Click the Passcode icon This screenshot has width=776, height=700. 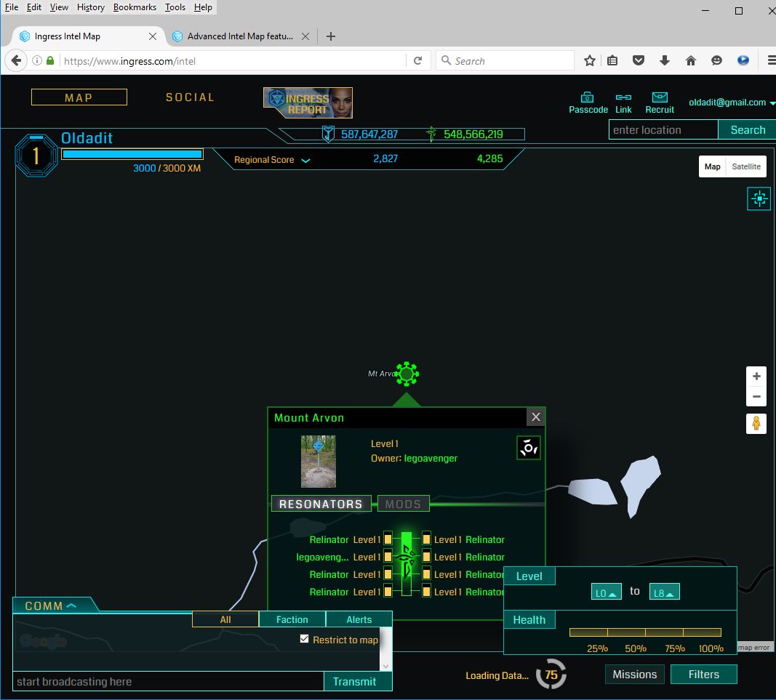click(x=588, y=97)
